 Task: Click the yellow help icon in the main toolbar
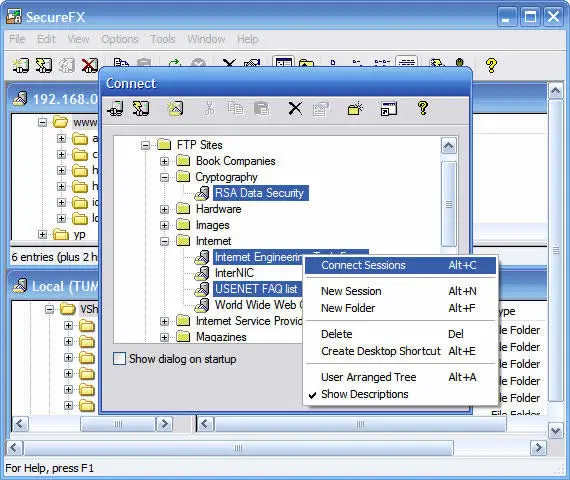(491, 66)
